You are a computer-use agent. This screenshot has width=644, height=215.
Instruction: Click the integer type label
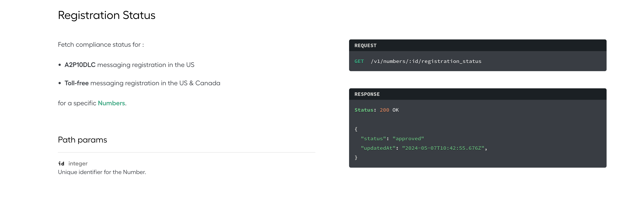coord(78,164)
